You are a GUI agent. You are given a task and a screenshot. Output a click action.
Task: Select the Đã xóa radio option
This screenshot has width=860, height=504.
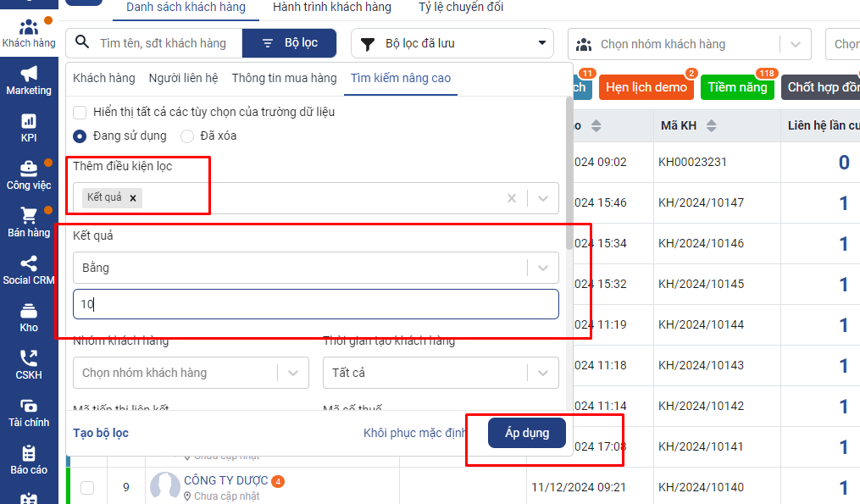[x=187, y=136]
